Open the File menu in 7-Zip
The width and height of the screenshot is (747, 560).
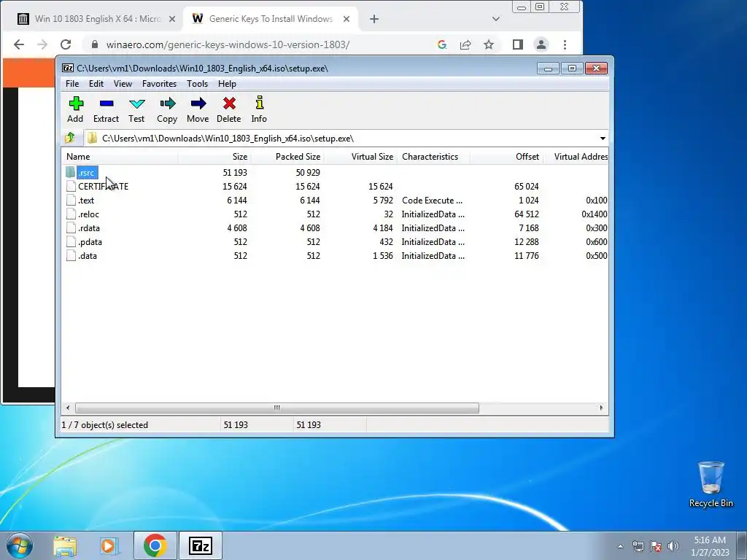pos(72,84)
